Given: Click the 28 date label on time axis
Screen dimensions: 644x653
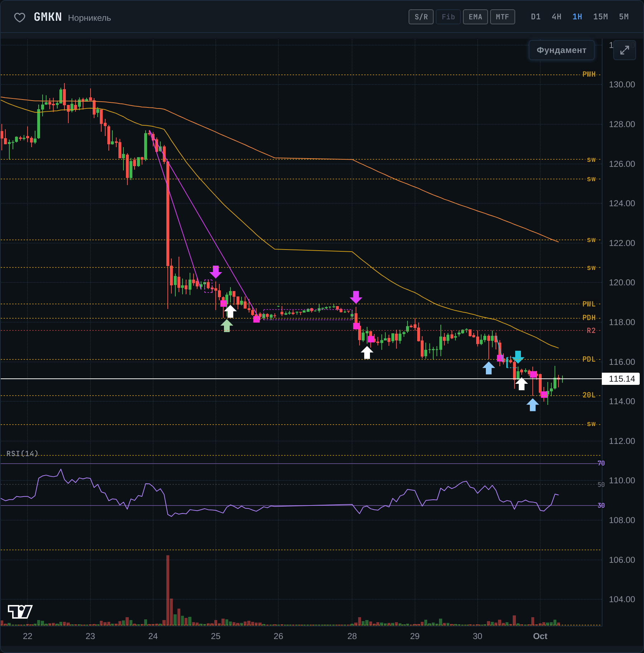Looking at the screenshot, I should pyautogui.click(x=352, y=636).
